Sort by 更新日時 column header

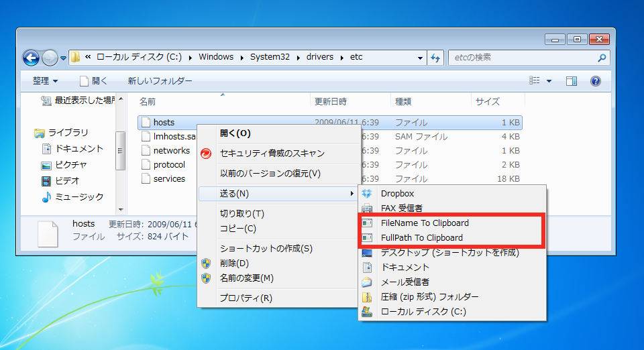(x=331, y=101)
